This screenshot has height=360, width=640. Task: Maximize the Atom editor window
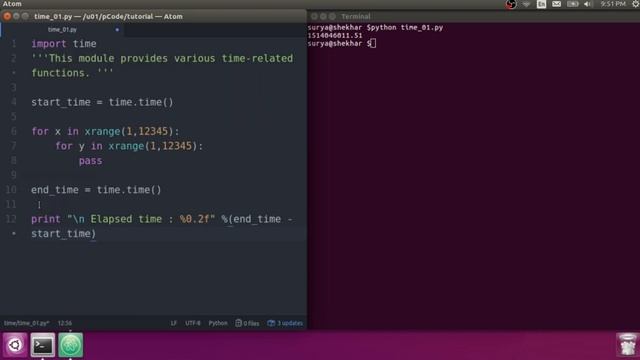(25, 16)
